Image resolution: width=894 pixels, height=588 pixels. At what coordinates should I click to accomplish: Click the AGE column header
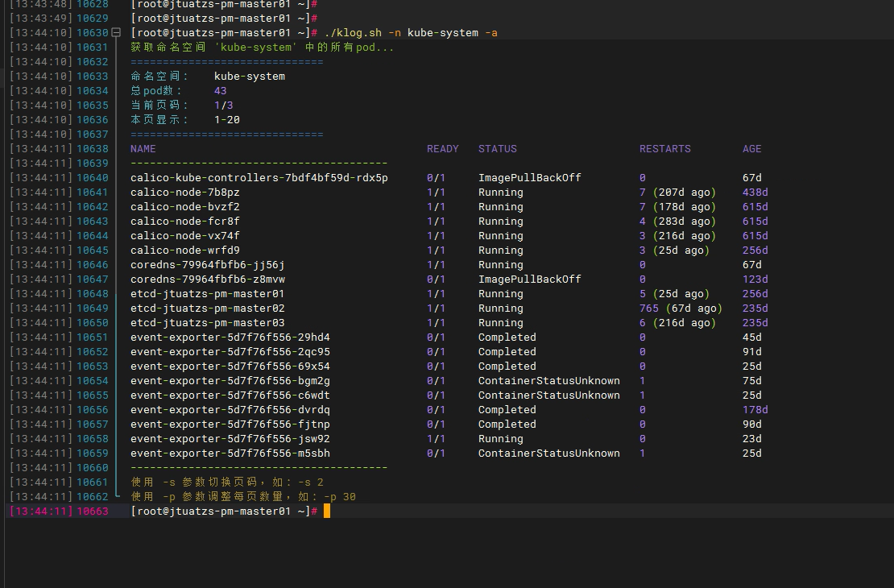click(x=751, y=149)
